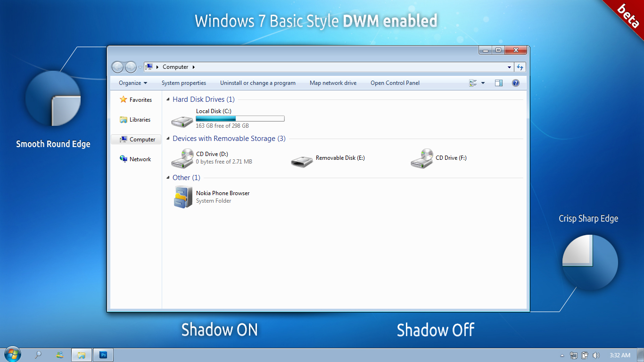This screenshot has height=362, width=644.
Task: Click the computer icon in the address bar
Action: (x=149, y=67)
